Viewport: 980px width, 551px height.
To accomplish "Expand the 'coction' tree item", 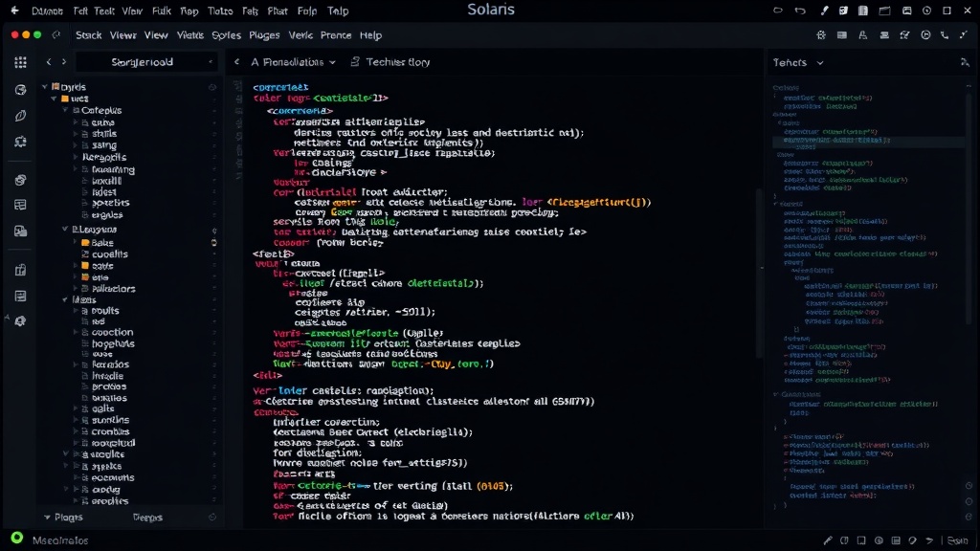I will (76, 332).
